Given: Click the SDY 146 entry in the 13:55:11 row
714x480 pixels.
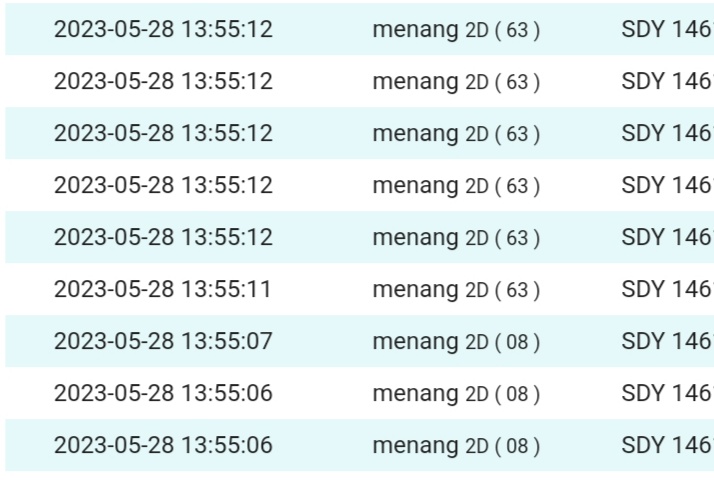Looking at the screenshot, I should pos(666,290).
